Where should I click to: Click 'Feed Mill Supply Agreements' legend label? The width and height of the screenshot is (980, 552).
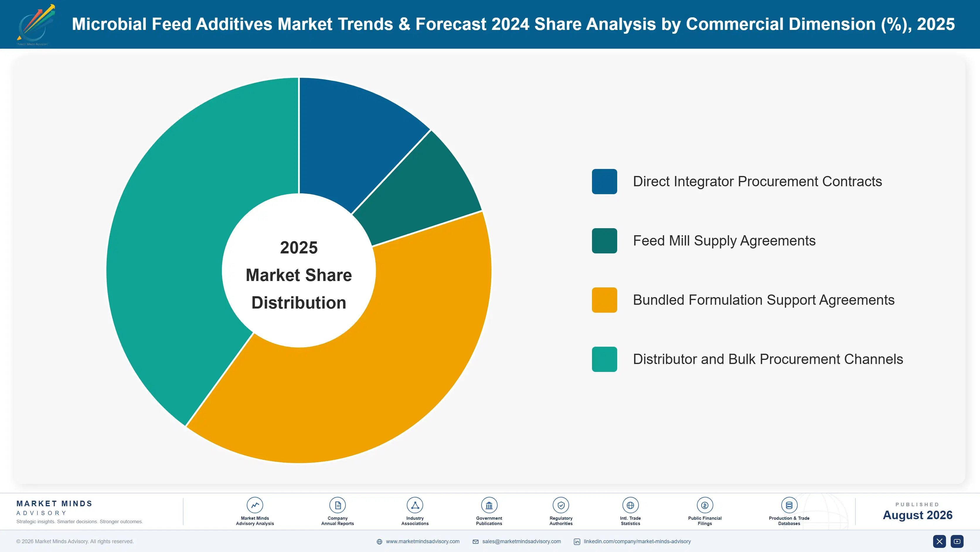[x=724, y=241]
